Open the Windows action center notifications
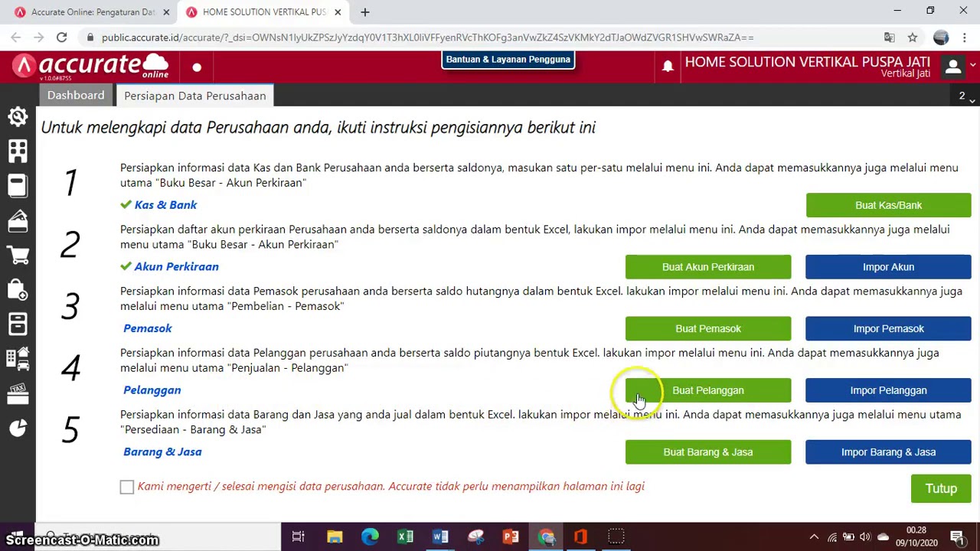 click(x=957, y=536)
